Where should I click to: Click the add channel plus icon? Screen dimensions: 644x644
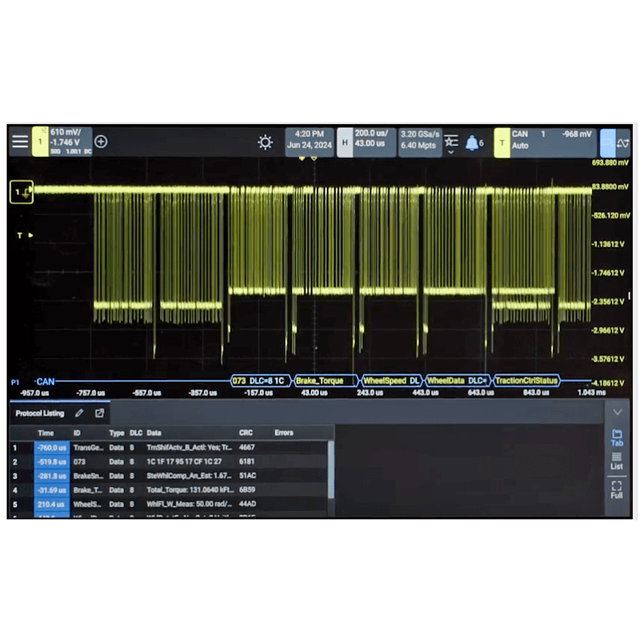pos(101,142)
